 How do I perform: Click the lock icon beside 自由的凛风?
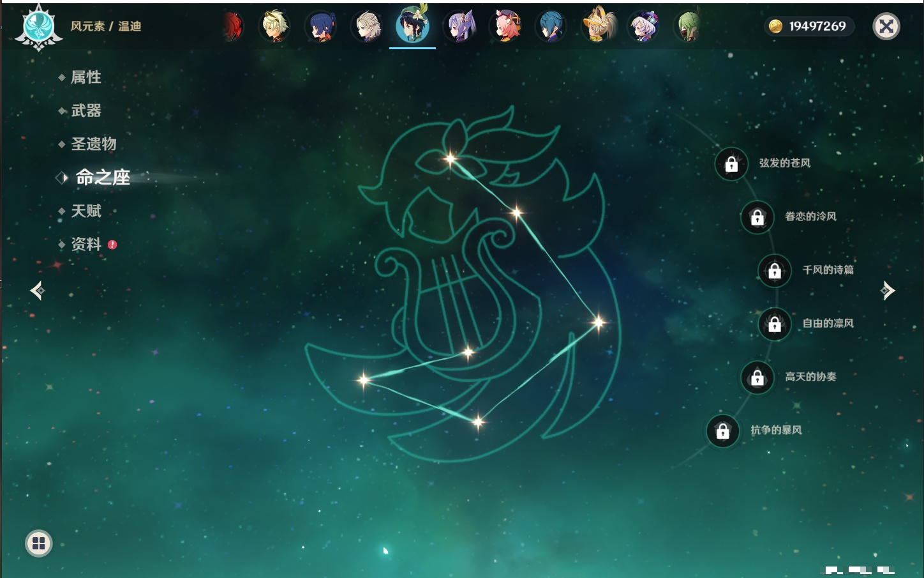tap(775, 324)
